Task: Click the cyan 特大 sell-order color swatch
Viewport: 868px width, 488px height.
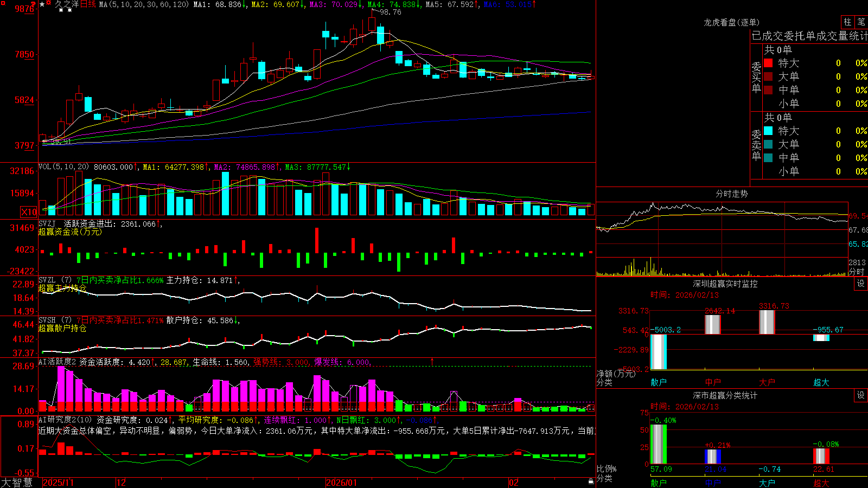Action: click(768, 131)
